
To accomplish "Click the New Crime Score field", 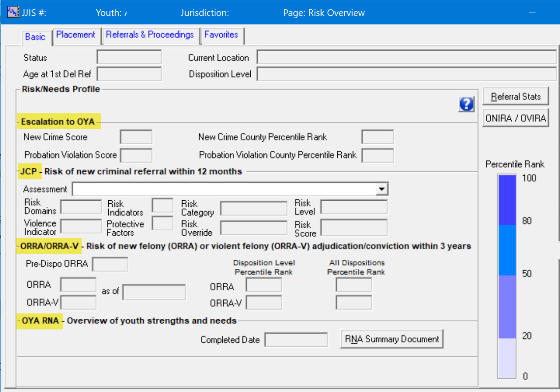I will coord(136,137).
